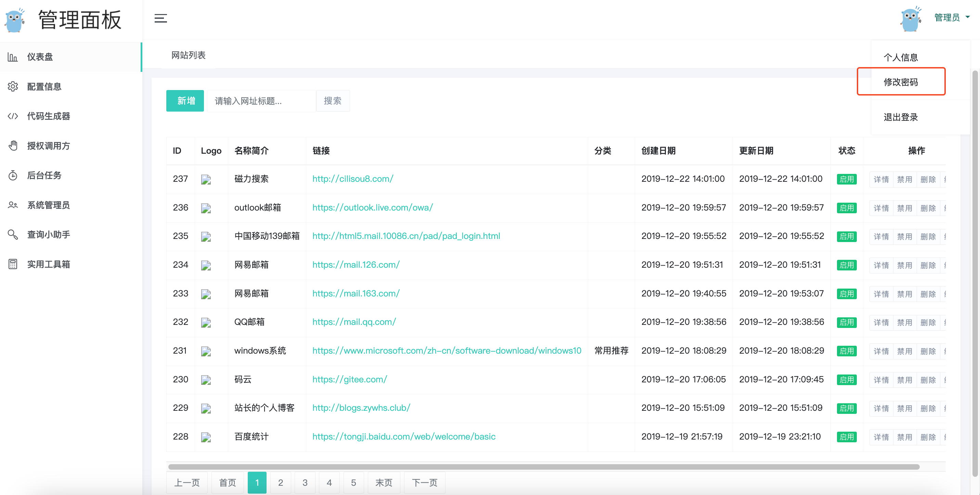Disable the 磁力搜索 row via 禁用

click(904, 179)
